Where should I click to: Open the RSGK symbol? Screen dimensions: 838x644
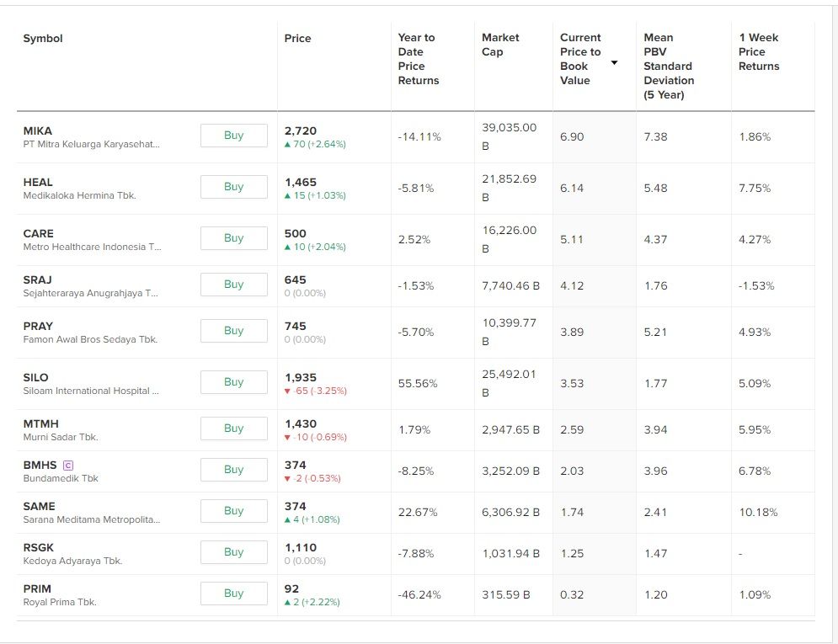tap(39, 547)
